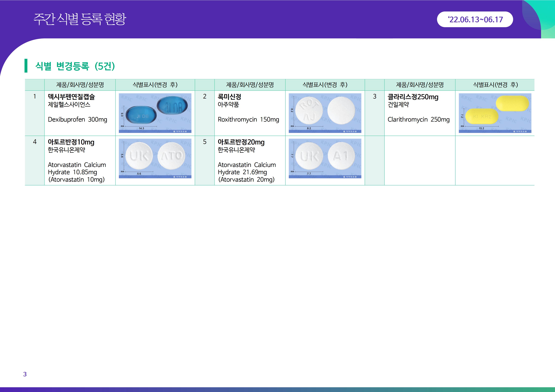Click the page number 3 at bottom left
Viewport: 555px width, 392px height.
25,374
